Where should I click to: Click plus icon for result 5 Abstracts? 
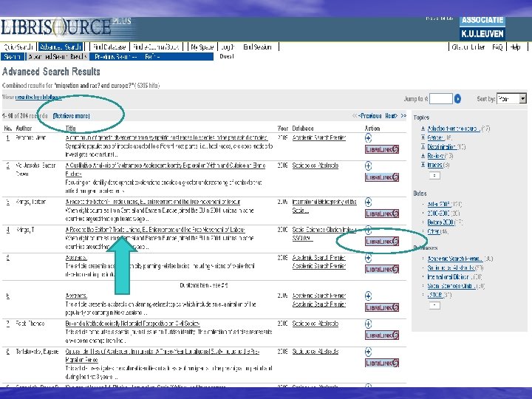pyautogui.click(x=368, y=258)
